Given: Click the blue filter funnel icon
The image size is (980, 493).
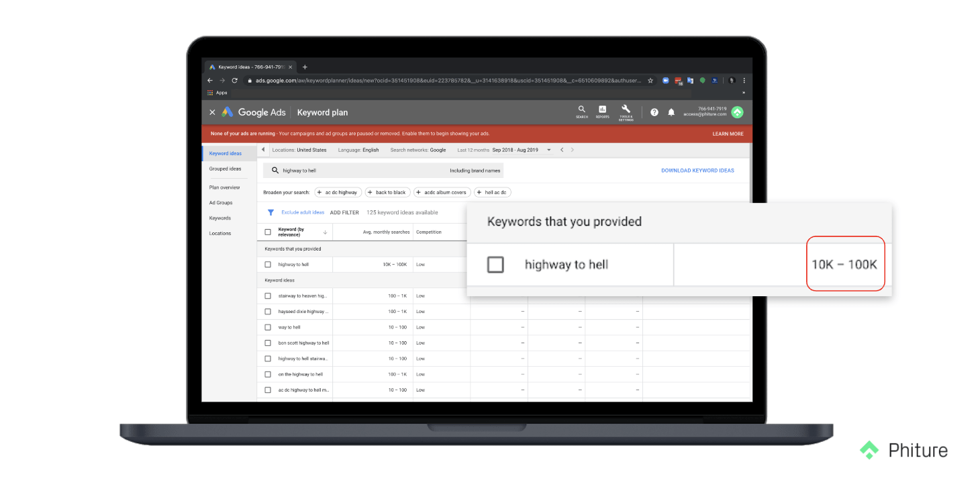Looking at the screenshot, I should [x=271, y=212].
